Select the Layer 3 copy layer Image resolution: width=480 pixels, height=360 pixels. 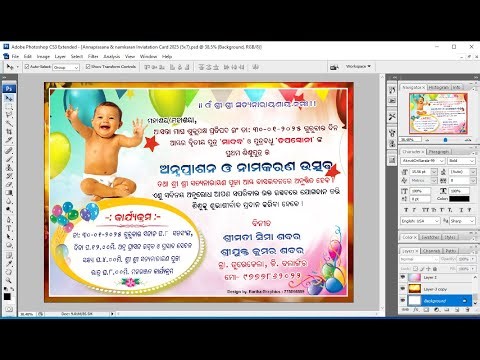437,289
